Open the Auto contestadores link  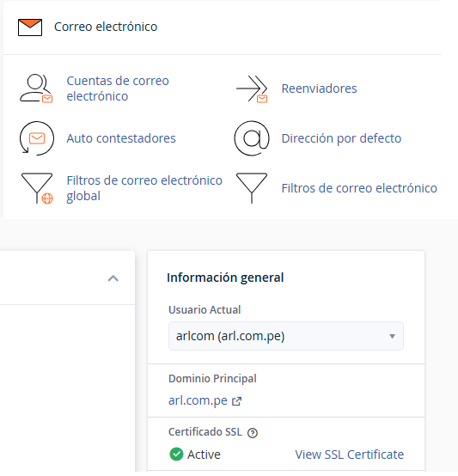121,138
